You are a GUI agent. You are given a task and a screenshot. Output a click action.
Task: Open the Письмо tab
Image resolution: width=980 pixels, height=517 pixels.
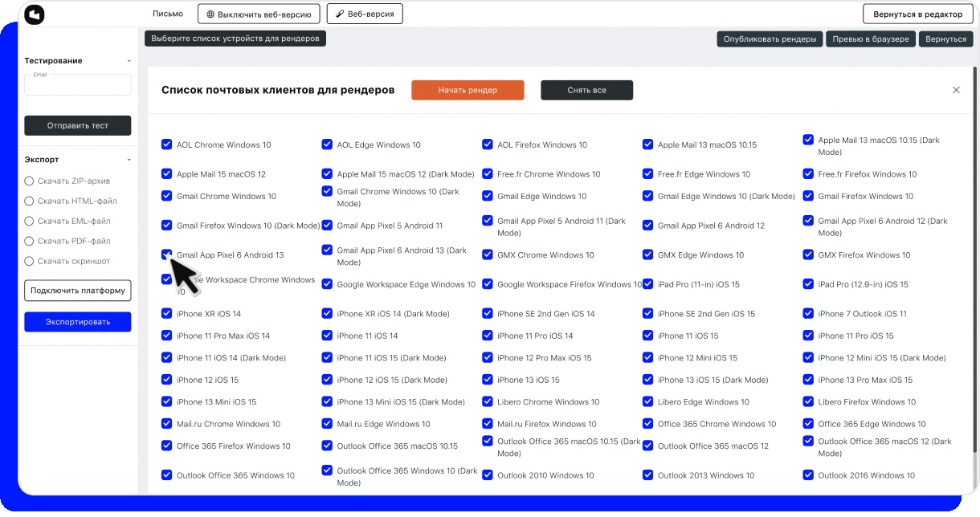[x=168, y=14]
